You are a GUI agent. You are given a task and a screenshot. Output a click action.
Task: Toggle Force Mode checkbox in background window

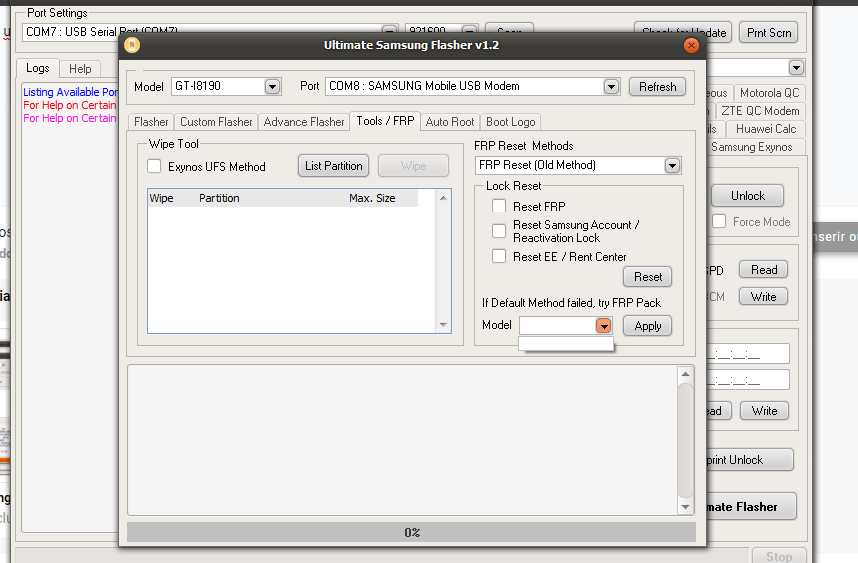[719, 221]
